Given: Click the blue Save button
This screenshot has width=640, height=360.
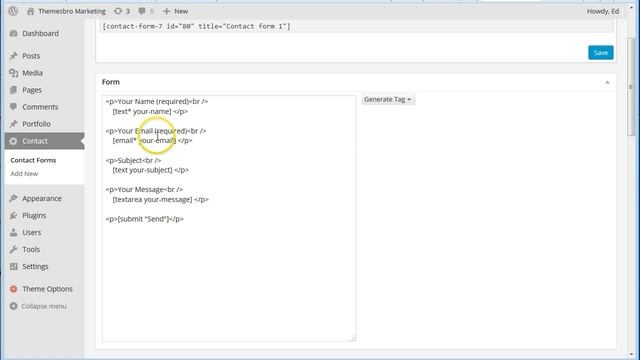Looking at the screenshot, I should point(600,53).
